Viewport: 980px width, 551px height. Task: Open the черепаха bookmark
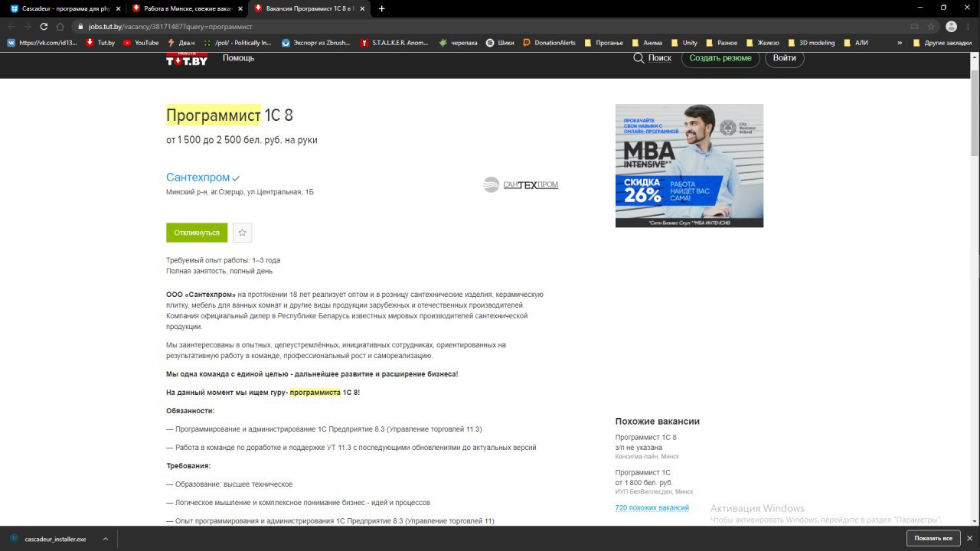pyautogui.click(x=459, y=43)
